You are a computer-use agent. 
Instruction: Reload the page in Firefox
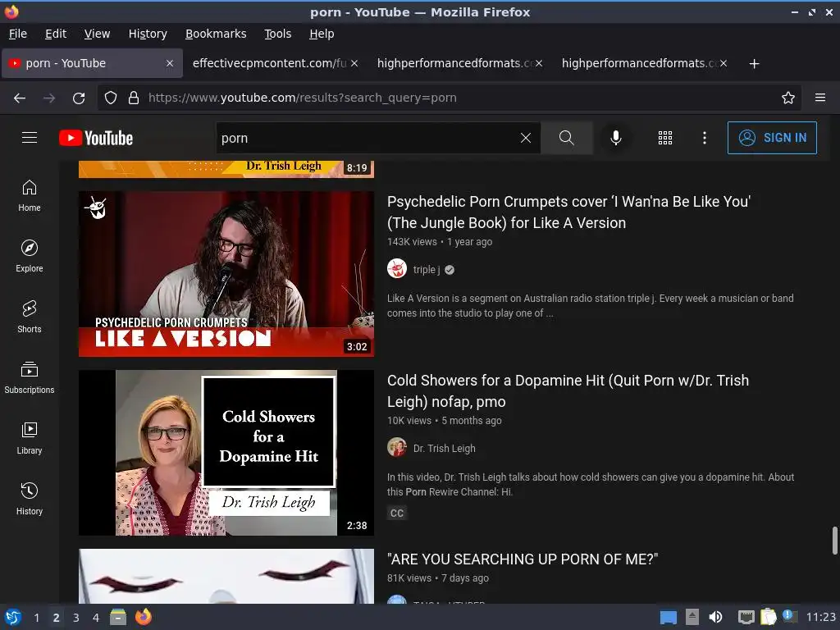[x=79, y=98]
